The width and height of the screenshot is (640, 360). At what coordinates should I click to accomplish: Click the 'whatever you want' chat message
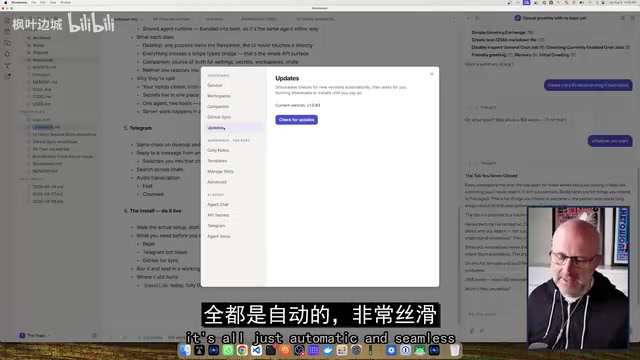(610, 141)
